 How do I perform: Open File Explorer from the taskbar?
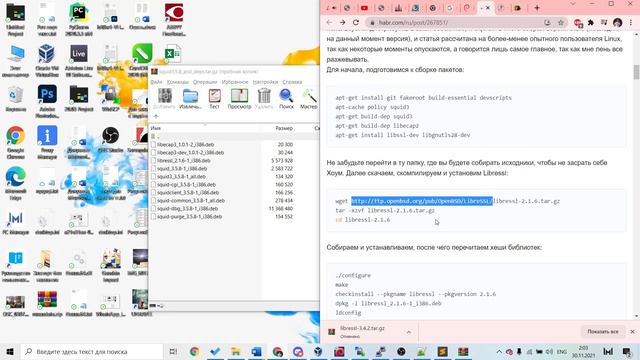(236, 351)
